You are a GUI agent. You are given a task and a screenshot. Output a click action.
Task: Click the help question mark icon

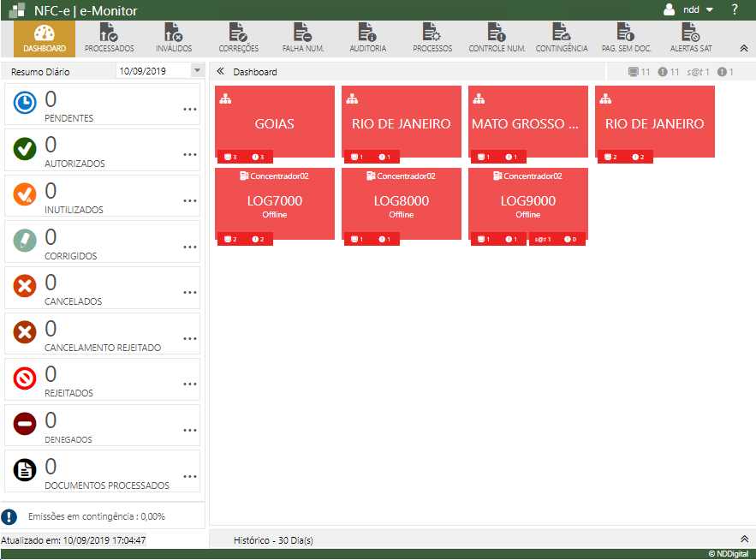[x=735, y=10]
